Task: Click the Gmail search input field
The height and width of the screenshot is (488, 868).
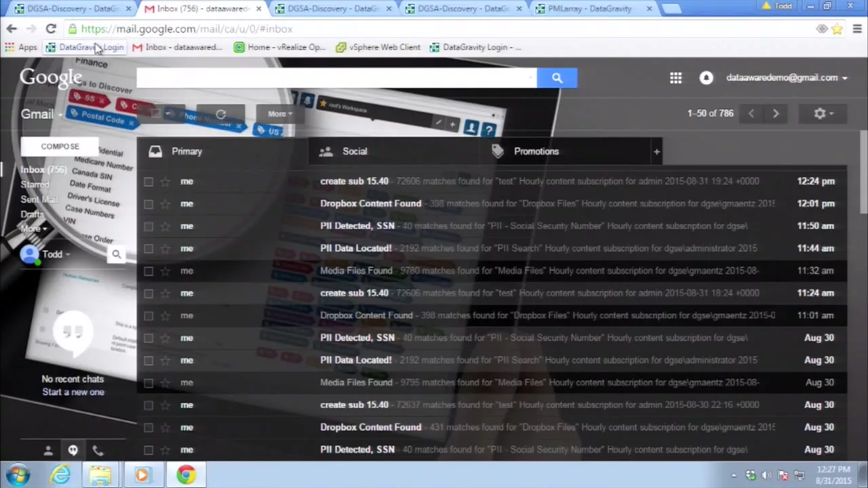Action: (x=336, y=78)
